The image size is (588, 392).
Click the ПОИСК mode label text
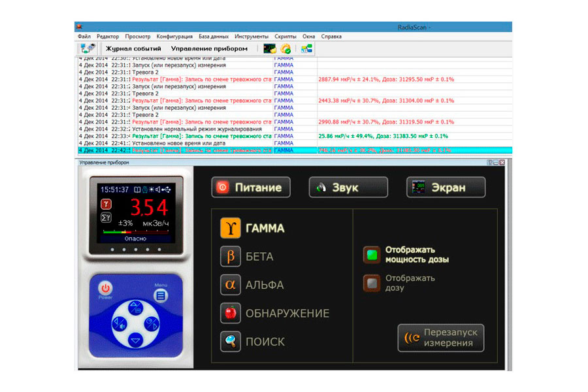coord(265,342)
